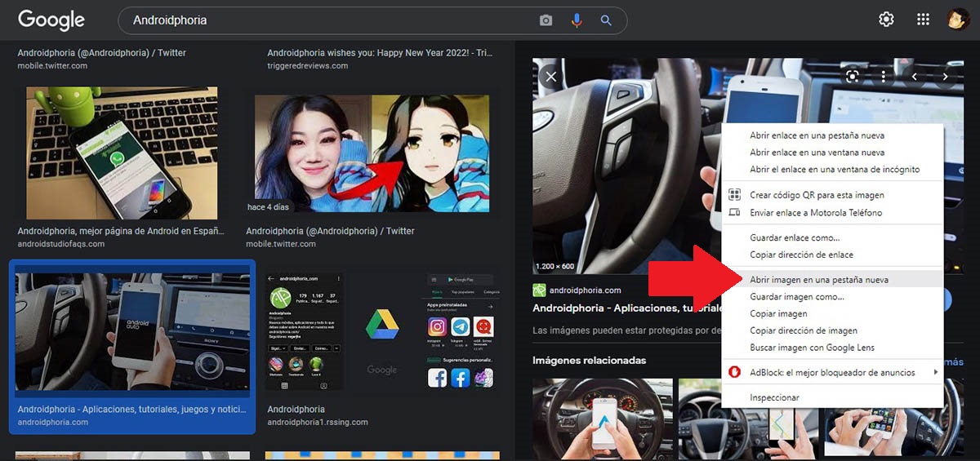Click the Google Lens icon on preview

point(853,76)
